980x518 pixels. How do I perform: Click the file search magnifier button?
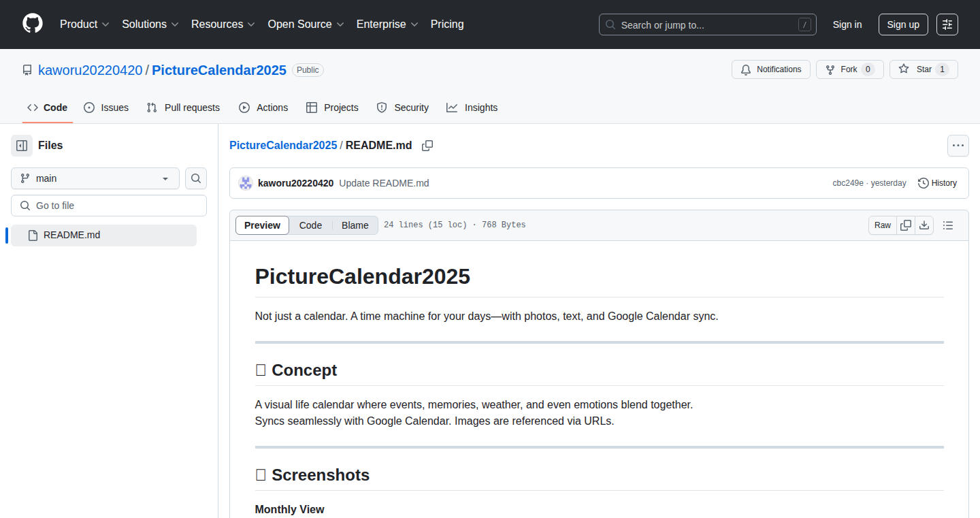tap(196, 178)
